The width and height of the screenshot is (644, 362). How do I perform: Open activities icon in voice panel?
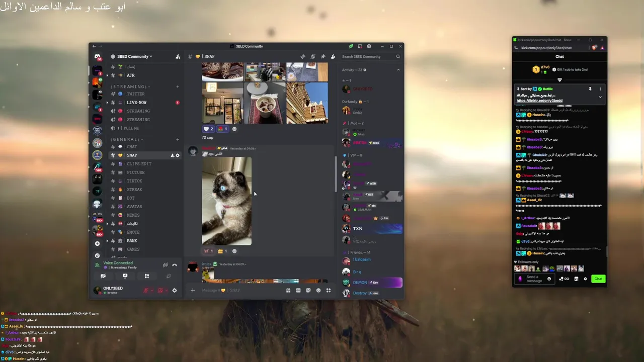(x=147, y=276)
